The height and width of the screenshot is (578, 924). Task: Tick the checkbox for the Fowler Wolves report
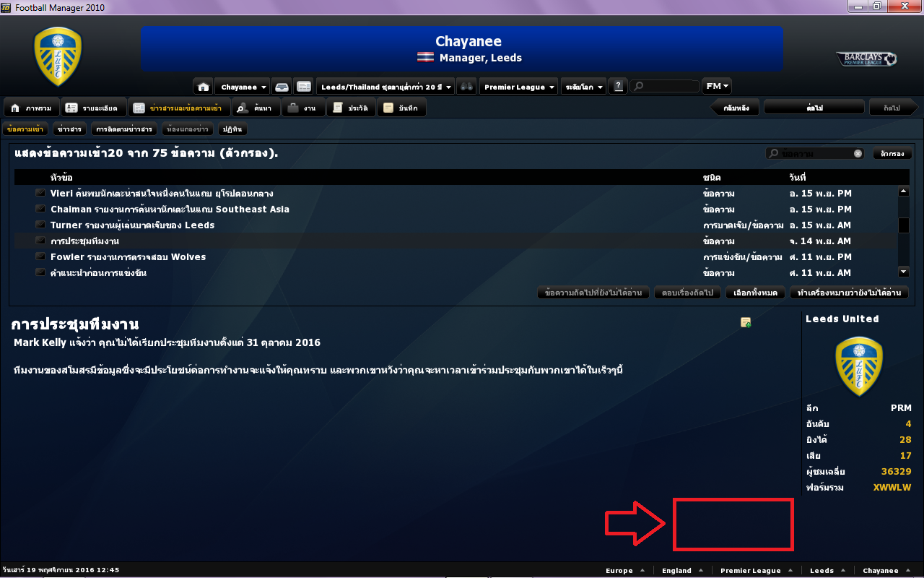point(40,256)
